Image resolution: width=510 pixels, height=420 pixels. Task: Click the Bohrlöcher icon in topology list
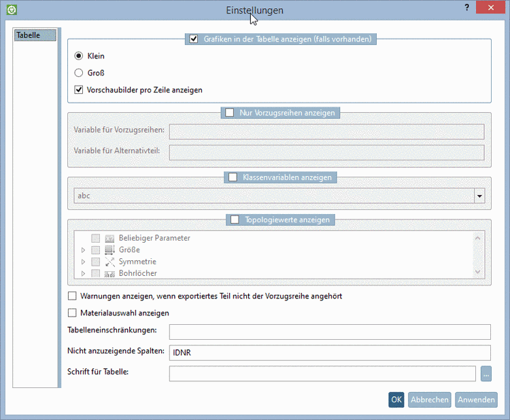point(109,274)
